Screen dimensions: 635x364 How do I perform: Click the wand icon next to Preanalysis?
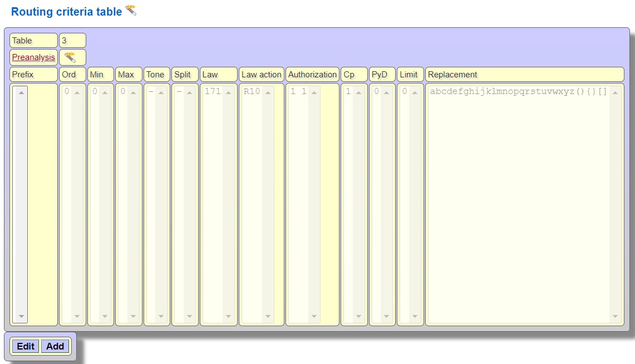(x=70, y=57)
